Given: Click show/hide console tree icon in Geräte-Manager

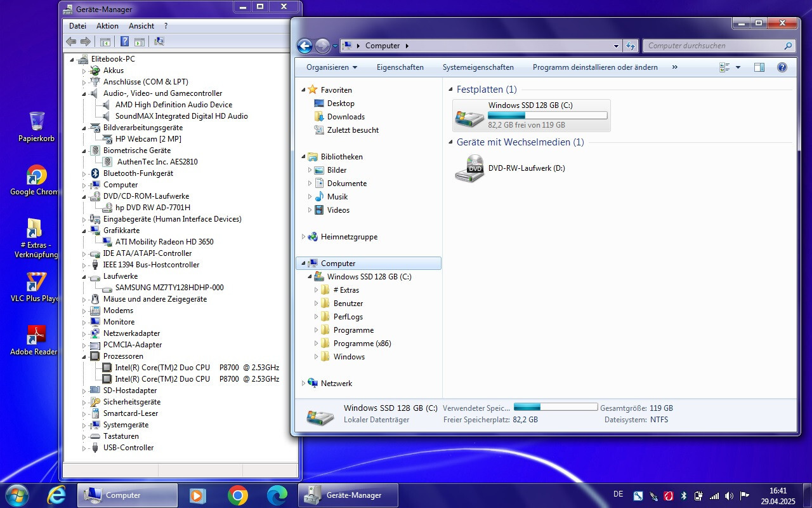Looking at the screenshot, I should [x=105, y=42].
